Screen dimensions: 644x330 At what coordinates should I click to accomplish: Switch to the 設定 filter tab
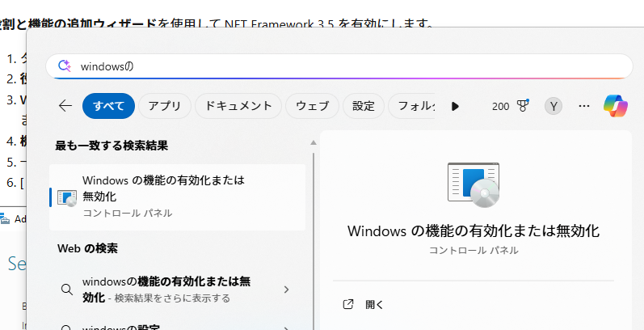pos(364,106)
